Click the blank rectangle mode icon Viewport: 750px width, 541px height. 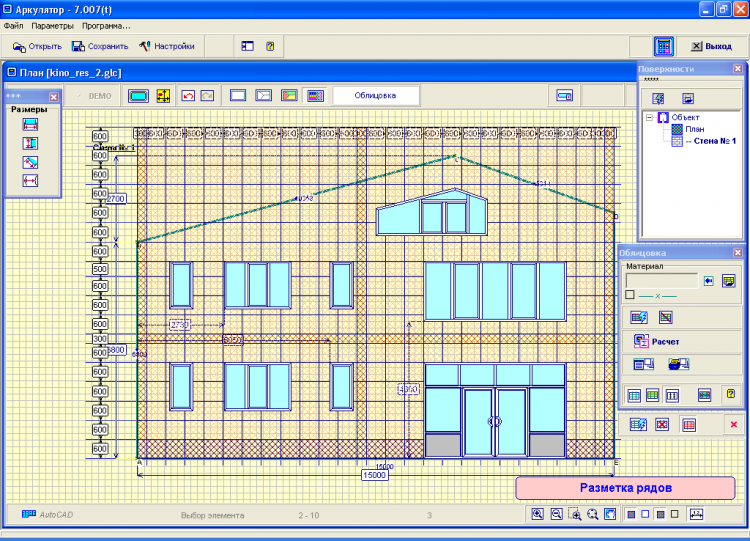(238, 96)
